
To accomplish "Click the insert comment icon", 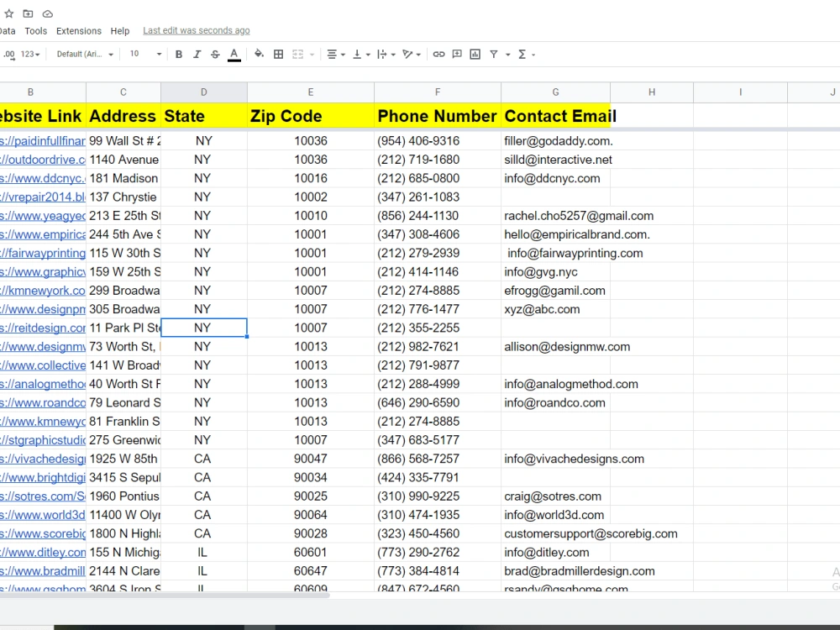I will coord(457,54).
